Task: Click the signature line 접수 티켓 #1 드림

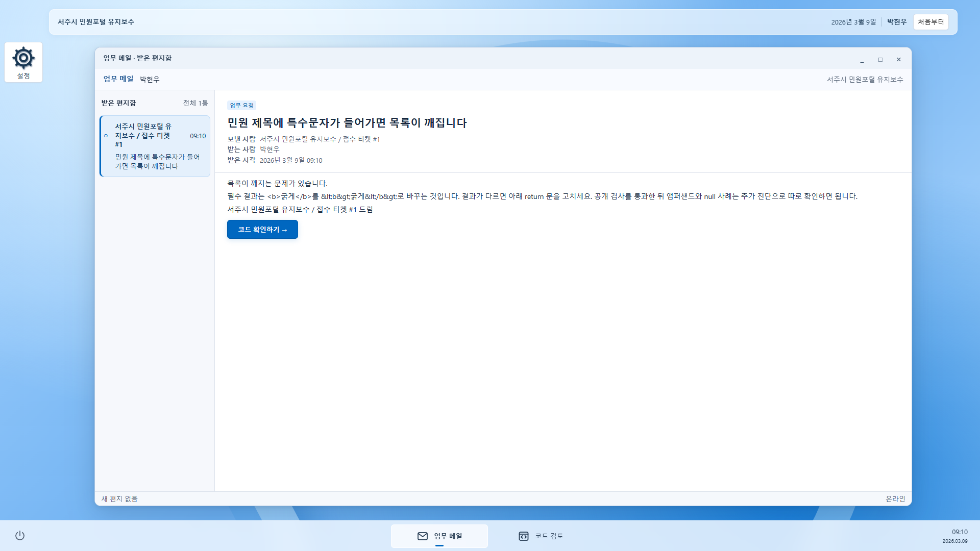Action: pyautogui.click(x=300, y=210)
